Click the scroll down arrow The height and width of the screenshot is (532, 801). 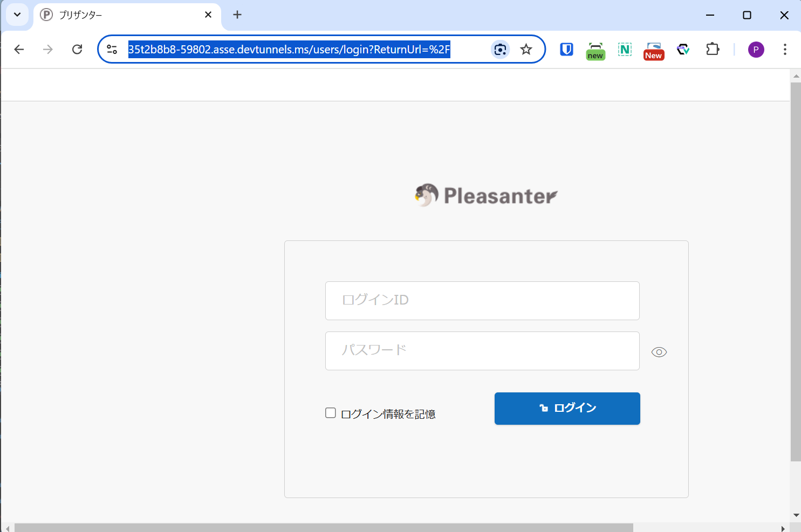tap(796, 515)
